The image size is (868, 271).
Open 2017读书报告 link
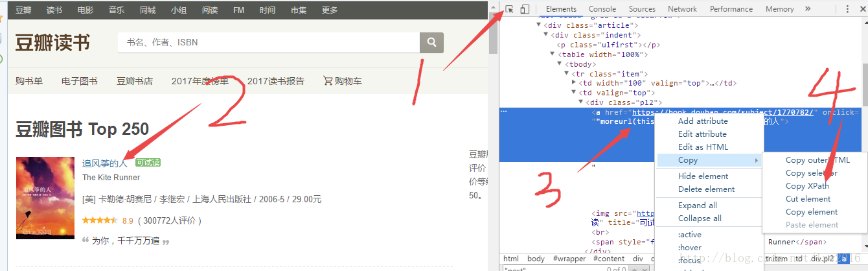[276, 81]
